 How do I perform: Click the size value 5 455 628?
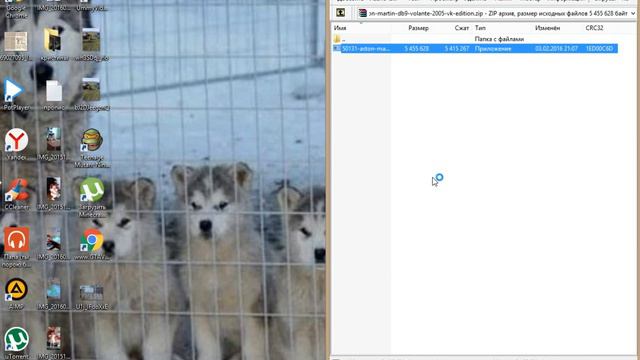pyautogui.click(x=417, y=49)
